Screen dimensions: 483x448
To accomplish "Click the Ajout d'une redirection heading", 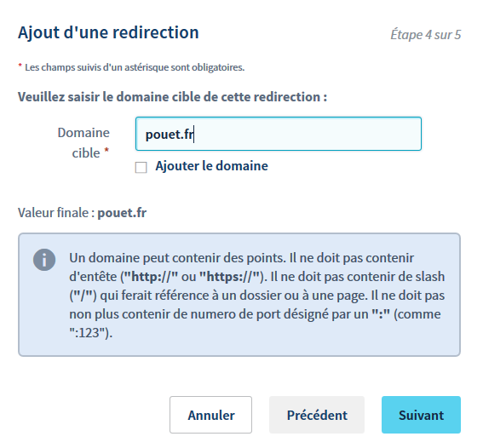I will click(108, 32).
